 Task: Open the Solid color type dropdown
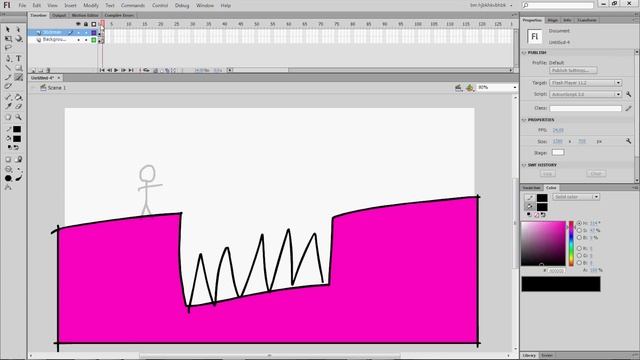[576, 197]
